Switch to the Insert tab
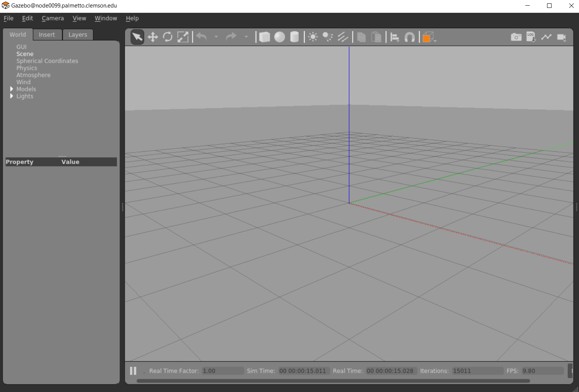The height and width of the screenshot is (392, 579). [47, 35]
